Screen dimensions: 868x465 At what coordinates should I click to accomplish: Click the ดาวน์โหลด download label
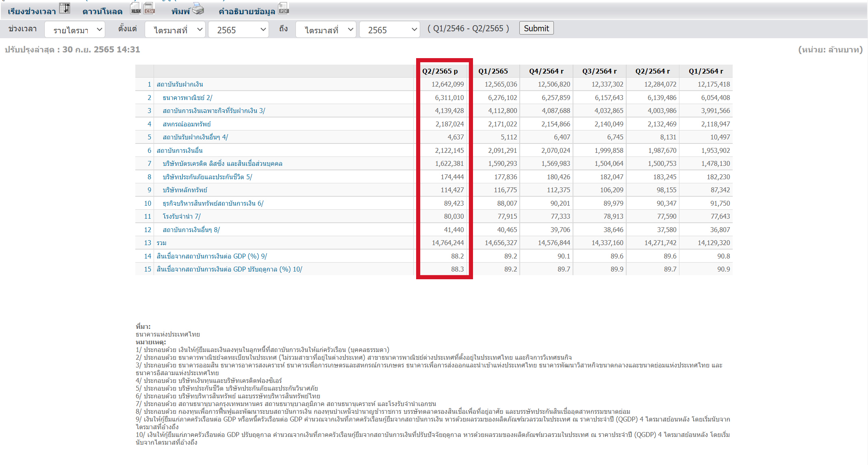(102, 11)
